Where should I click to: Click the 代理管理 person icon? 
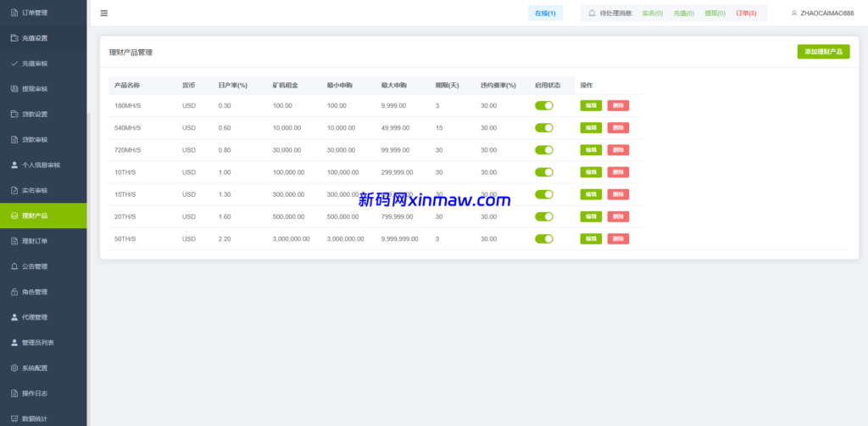pos(15,317)
